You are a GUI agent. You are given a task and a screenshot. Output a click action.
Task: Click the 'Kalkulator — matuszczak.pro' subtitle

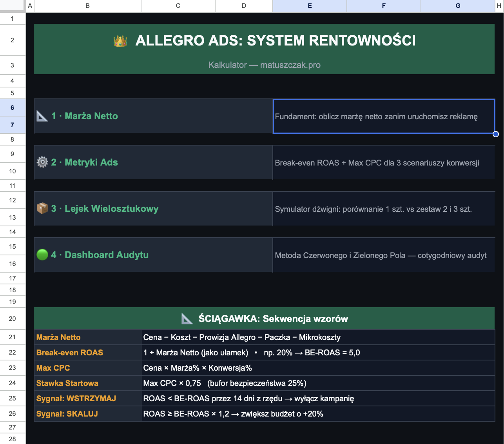(x=264, y=65)
